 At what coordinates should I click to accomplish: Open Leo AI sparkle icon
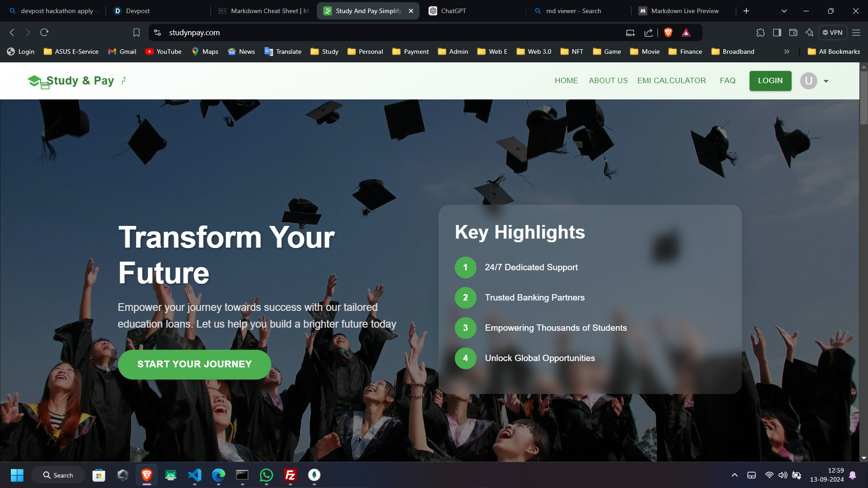click(x=810, y=33)
